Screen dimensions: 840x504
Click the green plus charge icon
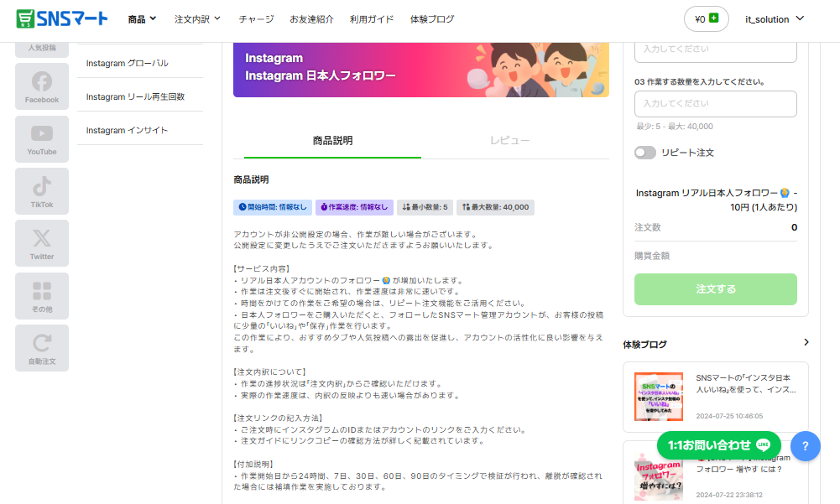713,18
